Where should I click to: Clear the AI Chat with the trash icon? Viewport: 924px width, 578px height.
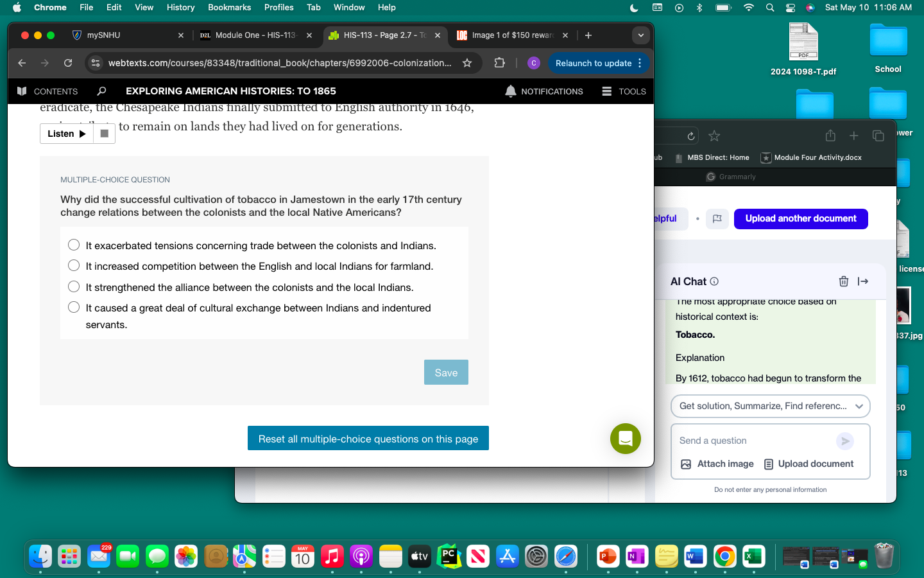843,281
